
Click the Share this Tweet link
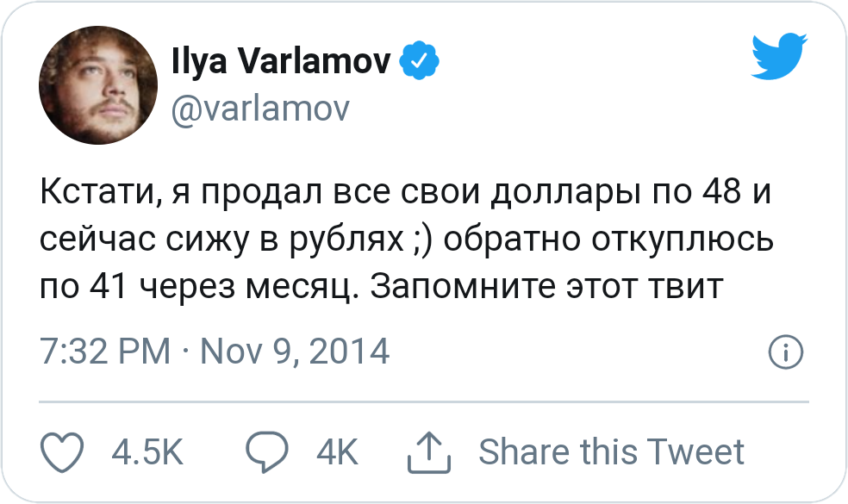point(611,451)
